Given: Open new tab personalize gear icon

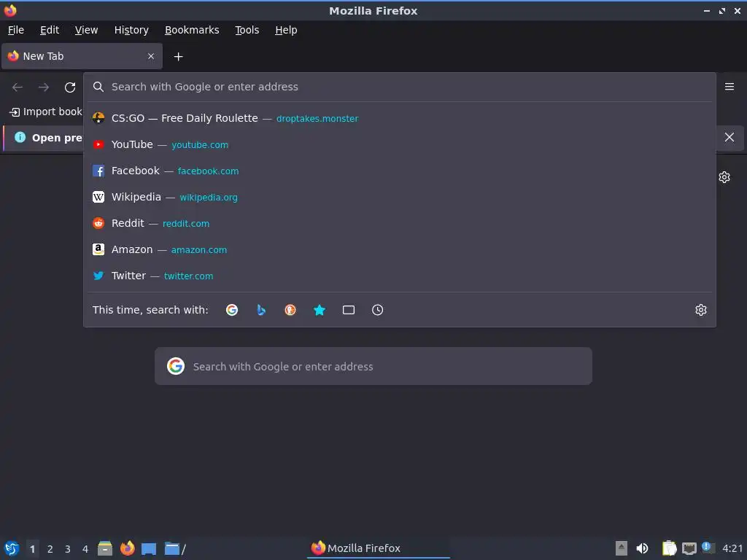Looking at the screenshot, I should [724, 177].
